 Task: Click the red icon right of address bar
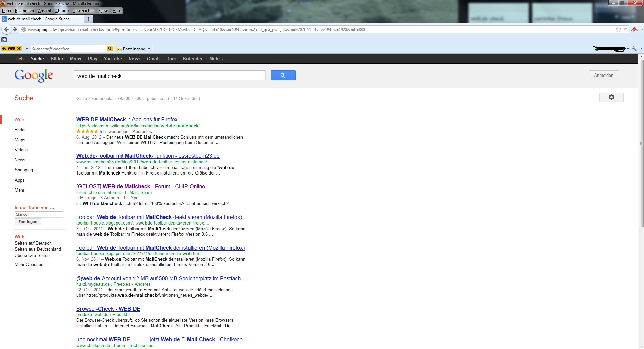point(634,29)
